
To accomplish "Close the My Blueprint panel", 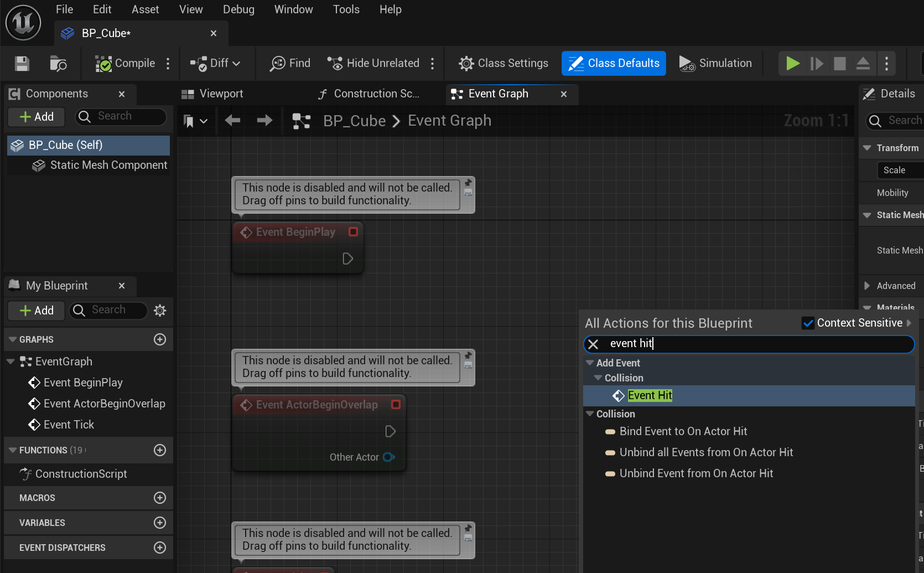I will pos(122,286).
